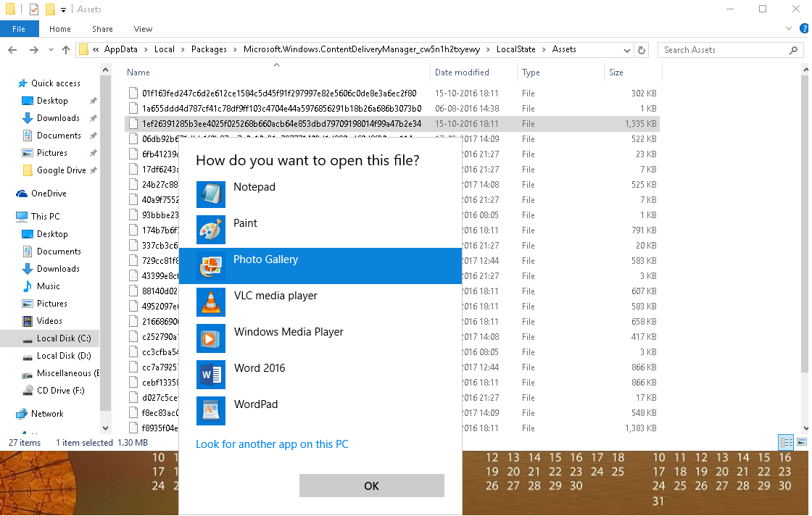Choose VLC media player to open the file
Image resolution: width=812 pixels, height=516 pixels.
[274, 295]
